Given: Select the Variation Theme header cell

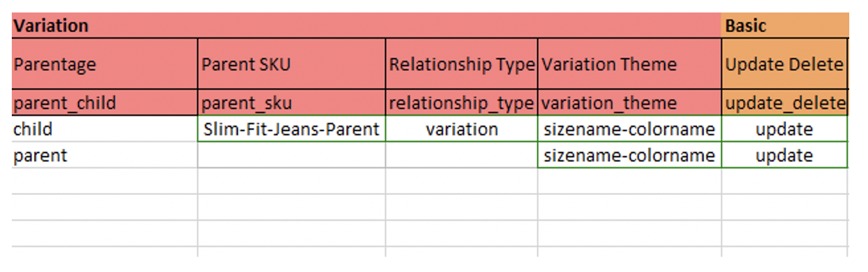Looking at the screenshot, I should pyautogui.click(x=630, y=64).
